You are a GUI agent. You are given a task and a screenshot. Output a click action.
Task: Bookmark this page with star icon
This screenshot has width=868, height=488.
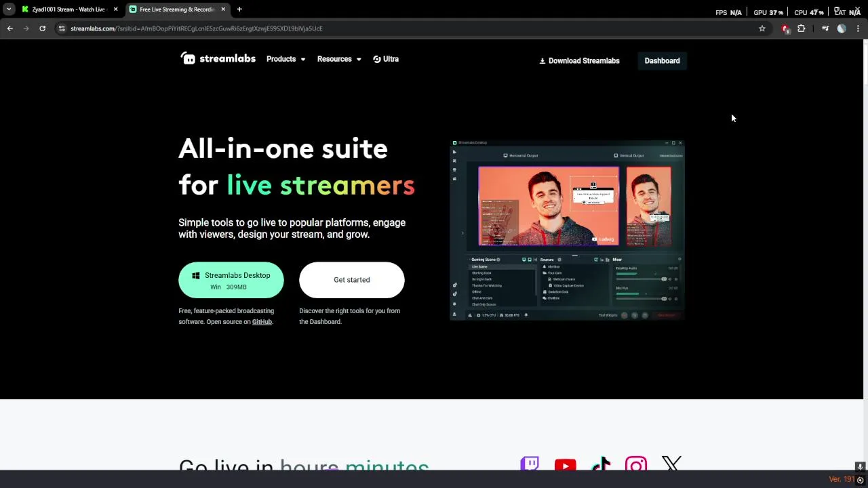762,28
